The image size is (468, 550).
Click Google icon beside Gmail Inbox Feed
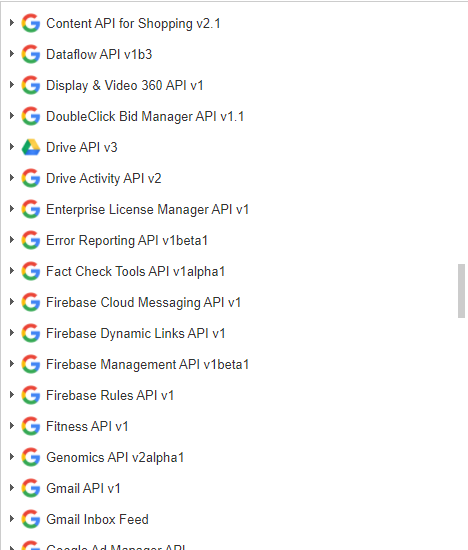tap(31, 519)
